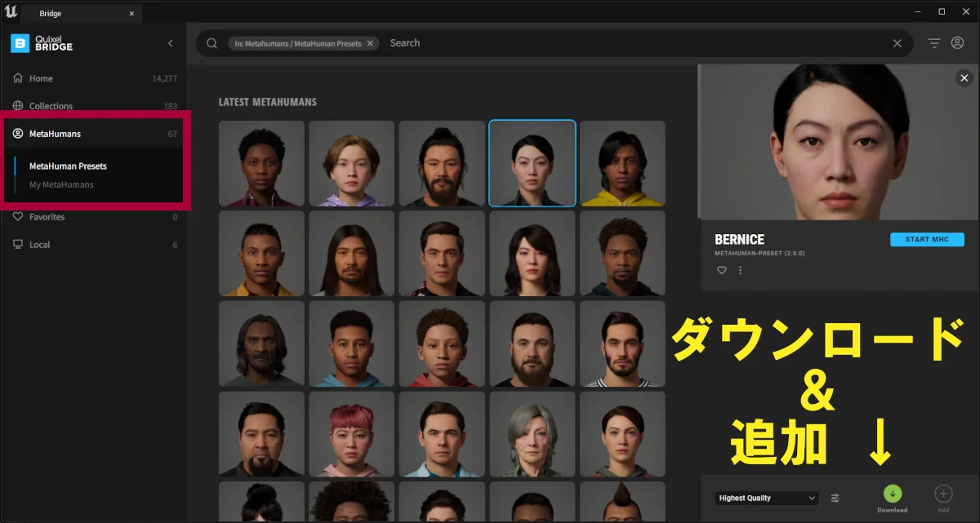980x523 pixels.
Task: Open the Favorites section
Action: (x=47, y=217)
